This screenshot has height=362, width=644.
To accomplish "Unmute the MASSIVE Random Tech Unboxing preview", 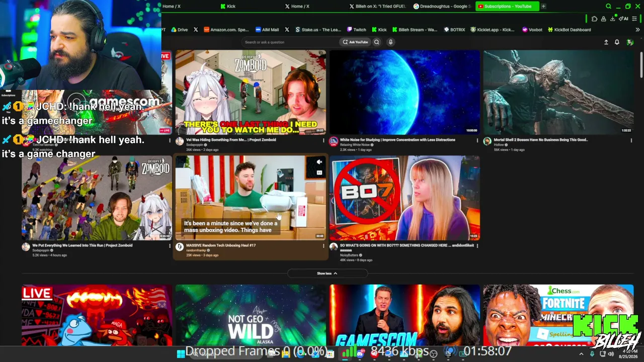I will (319, 162).
